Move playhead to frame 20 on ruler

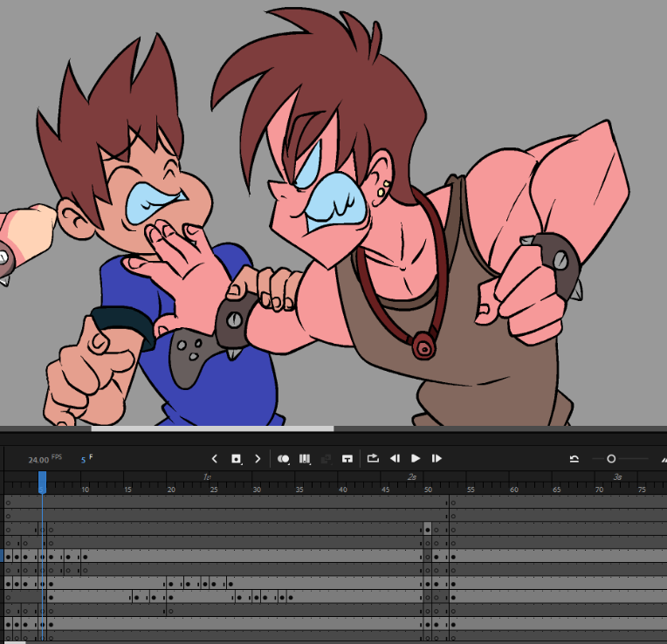pyautogui.click(x=171, y=490)
